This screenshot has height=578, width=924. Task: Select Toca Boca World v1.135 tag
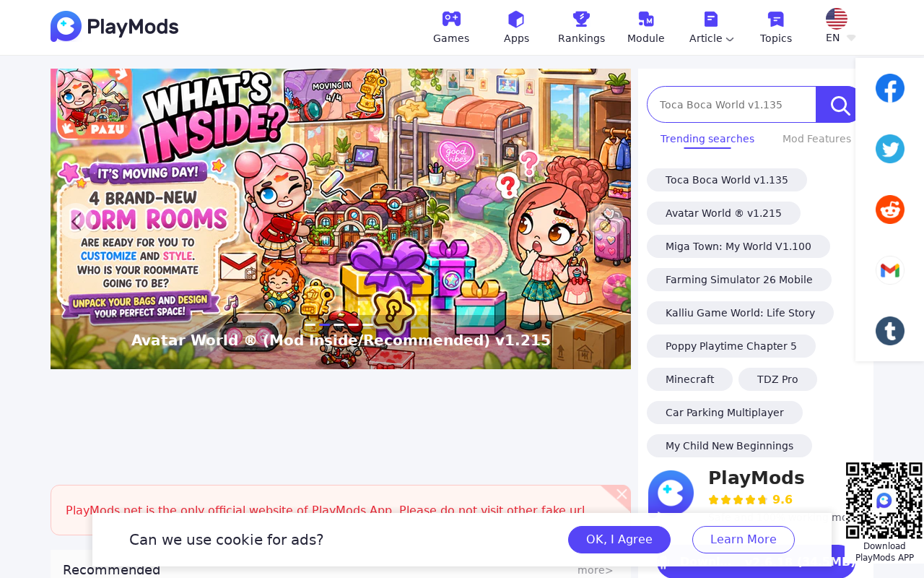727,180
